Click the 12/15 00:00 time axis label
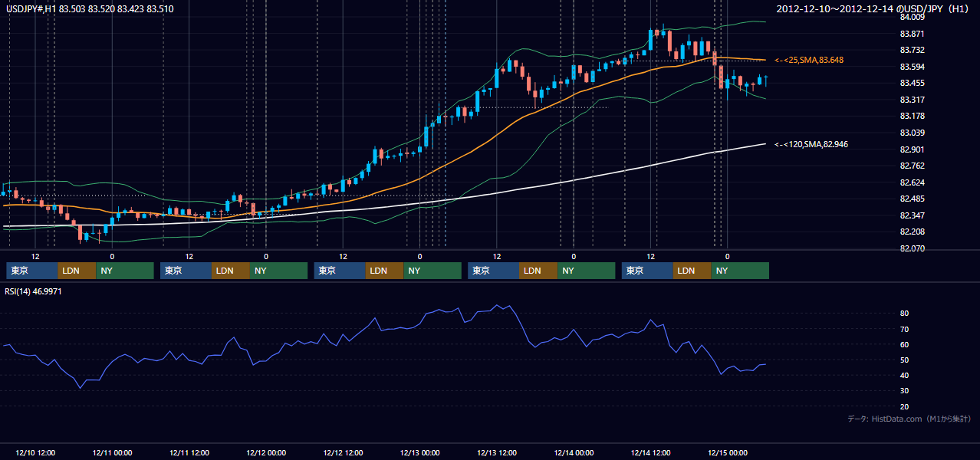Viewport: 980px width, 460px height. tap(728, 452)
